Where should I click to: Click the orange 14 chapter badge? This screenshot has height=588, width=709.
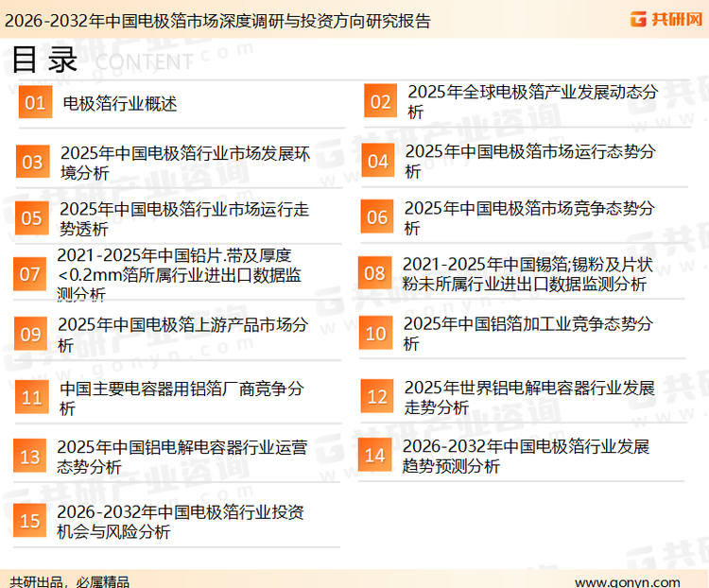coord(375,455)
